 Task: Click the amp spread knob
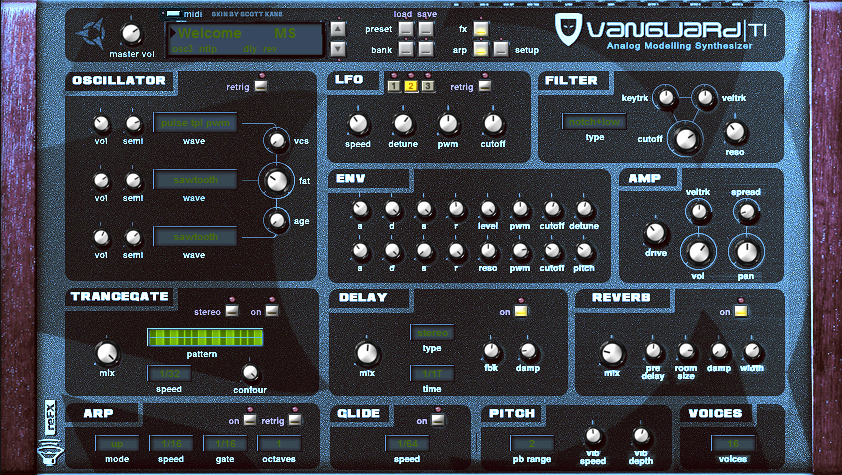point(746,213)
